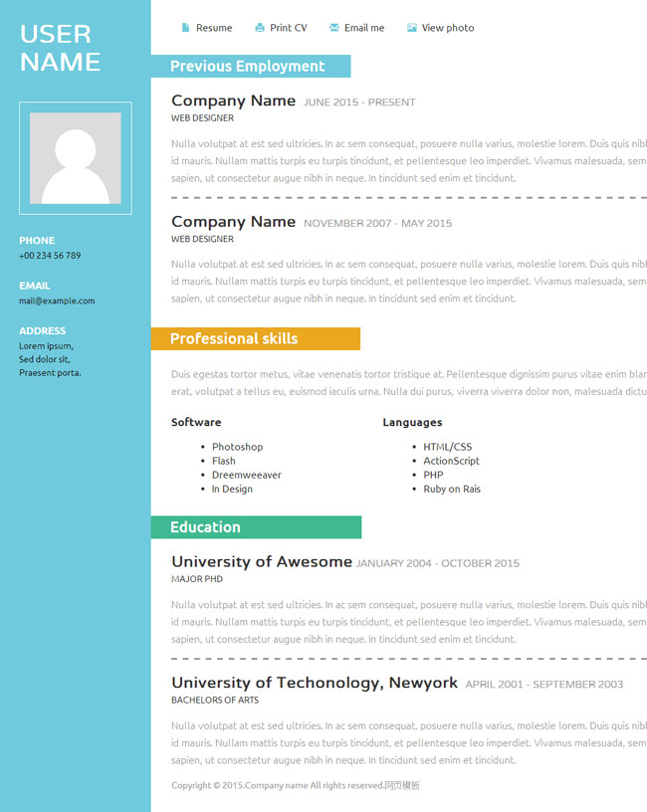Viewport: 647px width, 812px height.
Task: Select the Print CV menu item
Action: point(289,28)
